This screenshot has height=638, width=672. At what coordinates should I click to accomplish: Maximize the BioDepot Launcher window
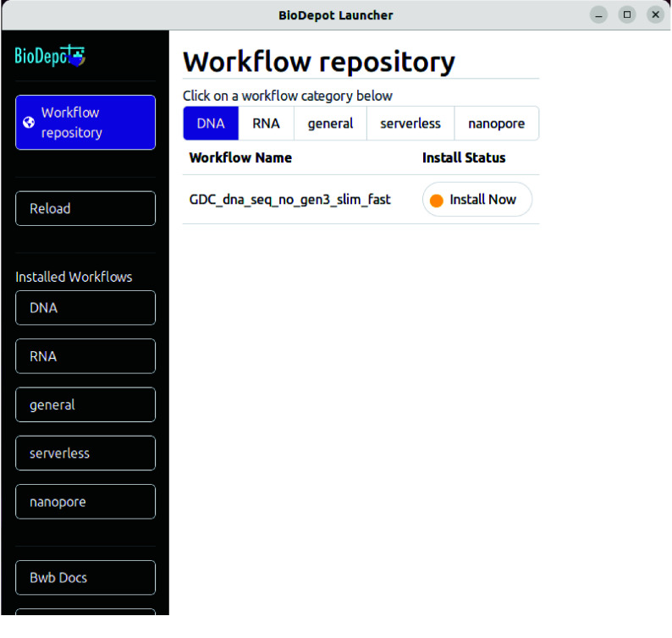click(627, 15)
